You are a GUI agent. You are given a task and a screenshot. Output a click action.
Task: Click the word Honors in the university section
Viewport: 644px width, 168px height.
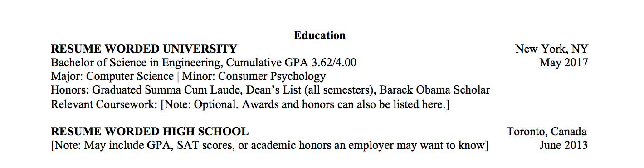[x=70, y=90]
